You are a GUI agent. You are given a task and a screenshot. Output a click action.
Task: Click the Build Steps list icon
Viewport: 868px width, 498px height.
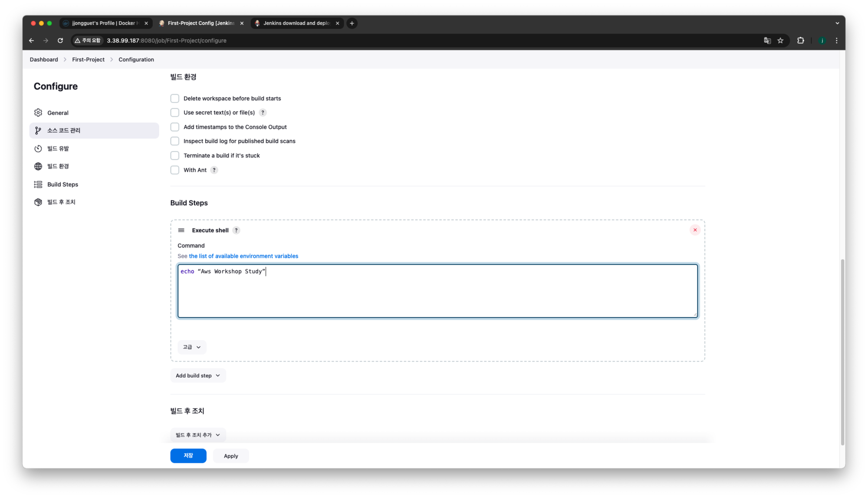pyautogui.click(x=38, y=185)
